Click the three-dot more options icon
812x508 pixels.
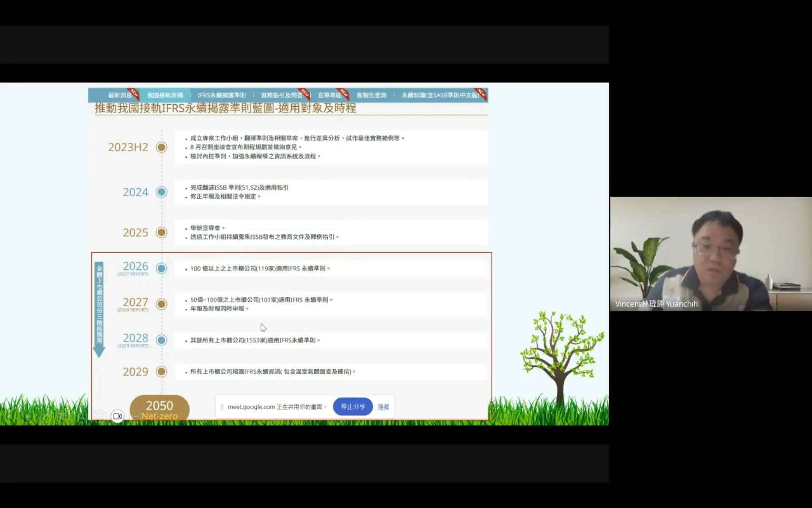(135, 416)
